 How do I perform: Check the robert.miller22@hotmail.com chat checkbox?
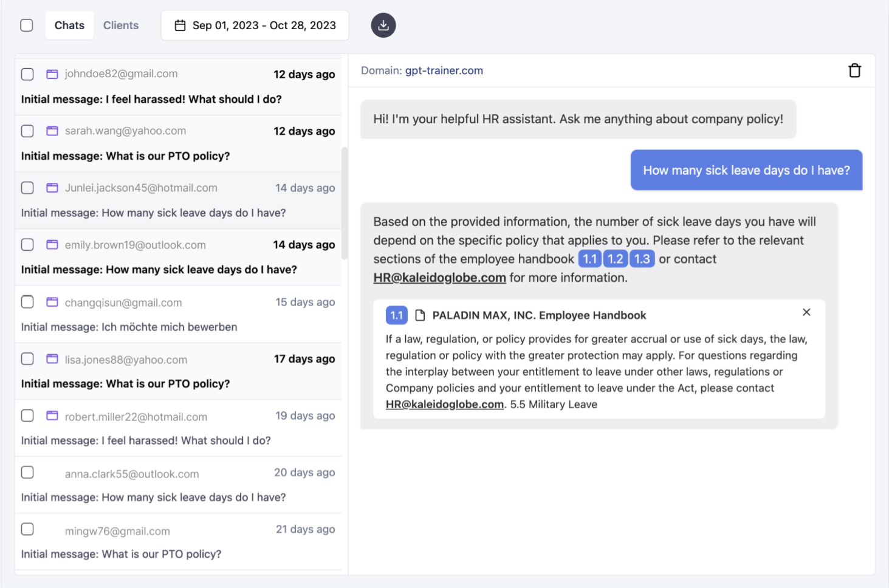pyautogui.click(x=27, y=415)
